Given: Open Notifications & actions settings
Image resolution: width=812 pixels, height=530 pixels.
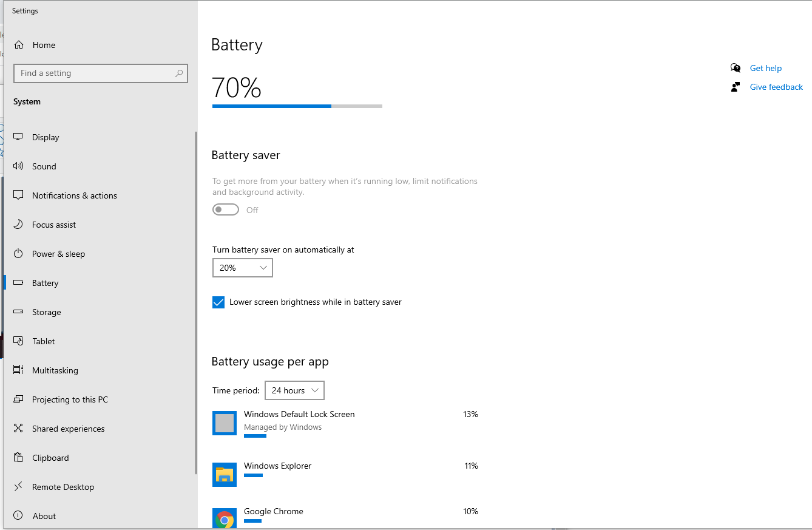Looking at the screenshot, I should coord(74,195).
